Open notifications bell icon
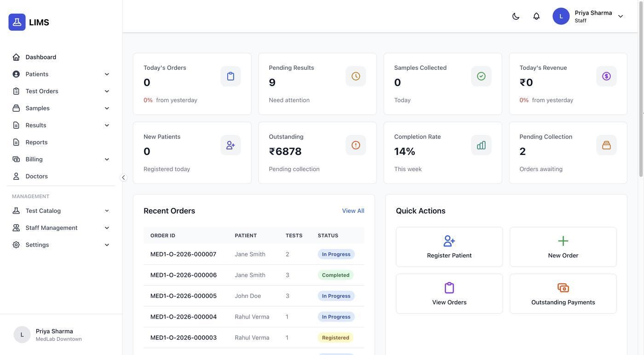This screenshot has width=644, height=355. 536,16
